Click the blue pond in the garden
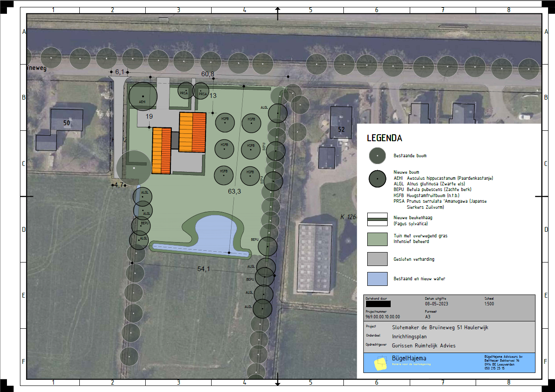This screenshot has height=392, width=555. pyautogui.click(x=215, y=232)
